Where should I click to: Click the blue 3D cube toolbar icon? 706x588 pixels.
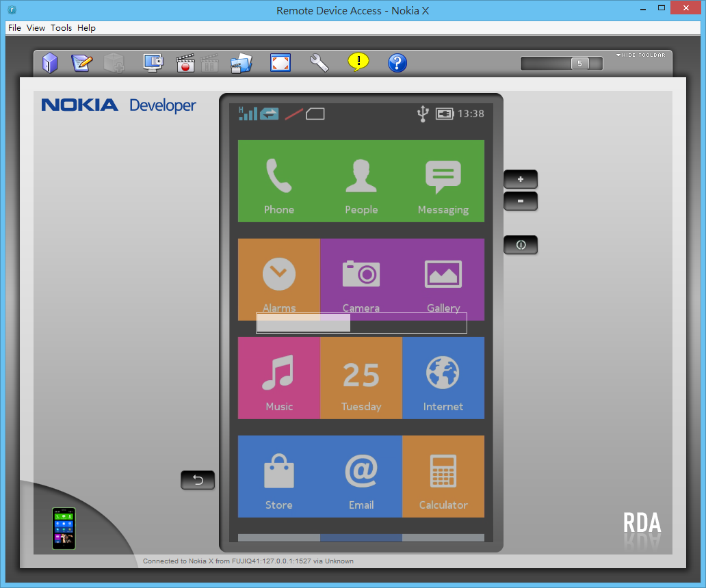[x=50, y=62]
